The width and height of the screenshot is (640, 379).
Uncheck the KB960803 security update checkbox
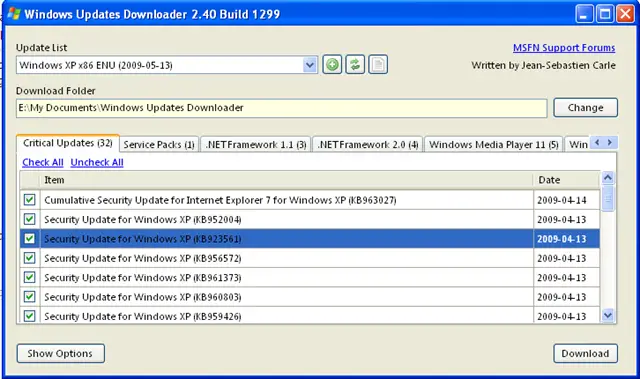(29, 297)
